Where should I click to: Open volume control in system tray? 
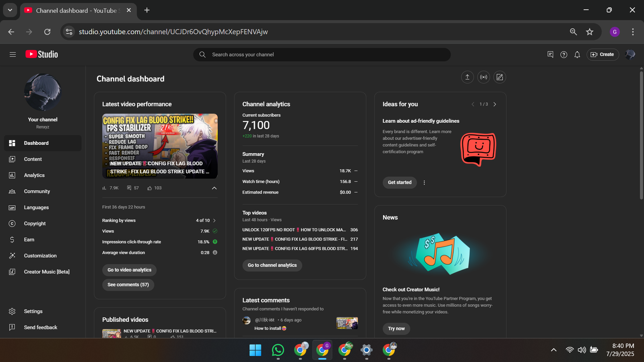[x=582, y=350]
